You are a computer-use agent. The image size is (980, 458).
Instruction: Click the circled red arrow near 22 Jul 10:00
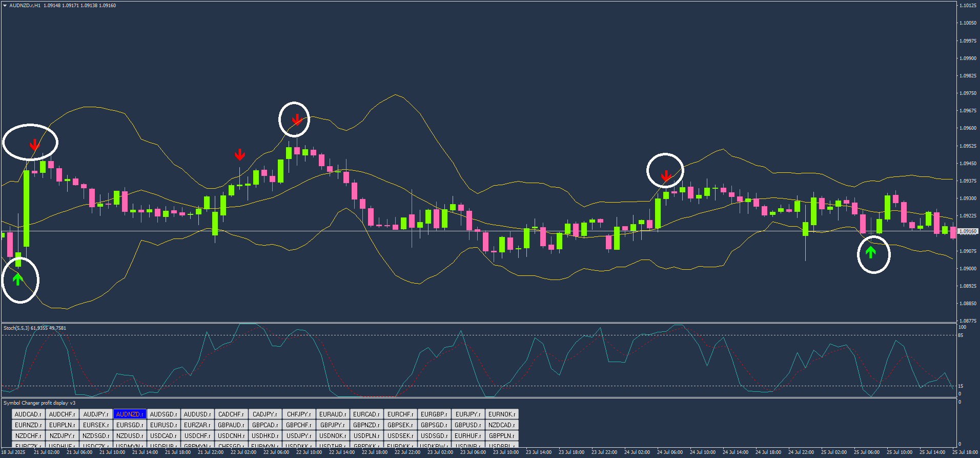(x=296, y=120)
